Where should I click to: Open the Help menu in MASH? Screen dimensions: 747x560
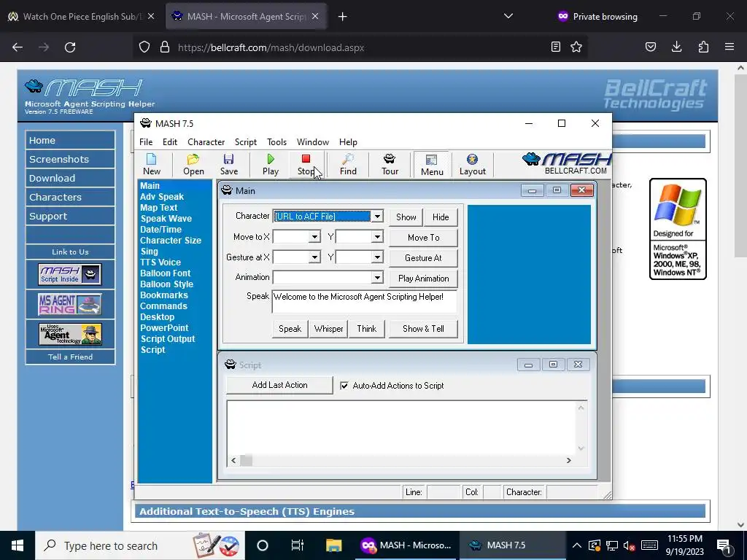click(x=348, y=142)
